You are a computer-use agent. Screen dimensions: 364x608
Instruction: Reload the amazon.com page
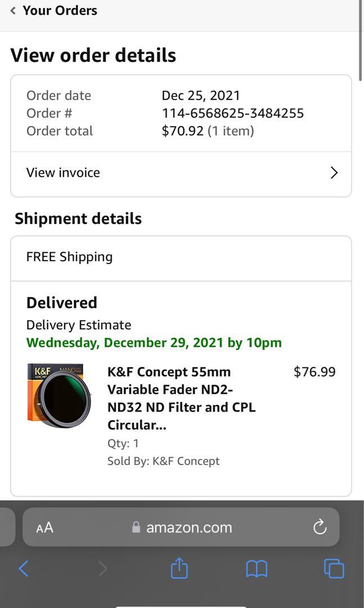(320, 527)
